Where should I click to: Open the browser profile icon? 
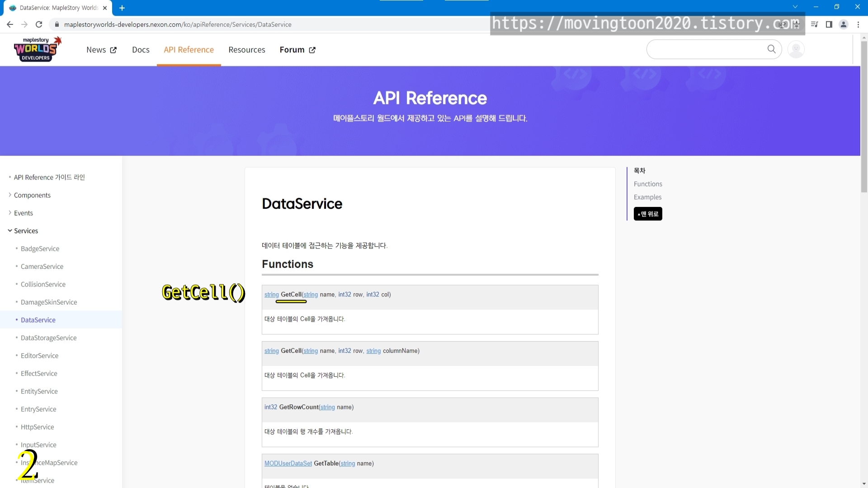[x=844, y=24]
